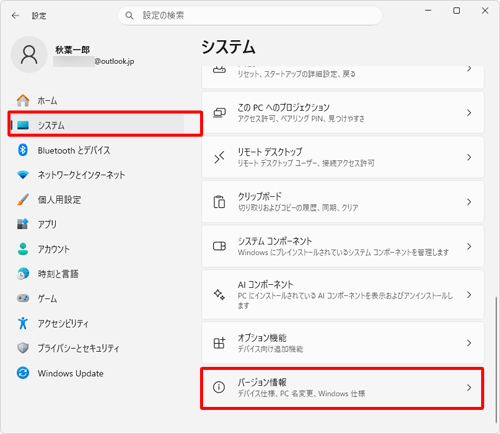Click the System Components icon
Image resolution: width=500 pixels, height=434 pixels.
click(219, 246)
